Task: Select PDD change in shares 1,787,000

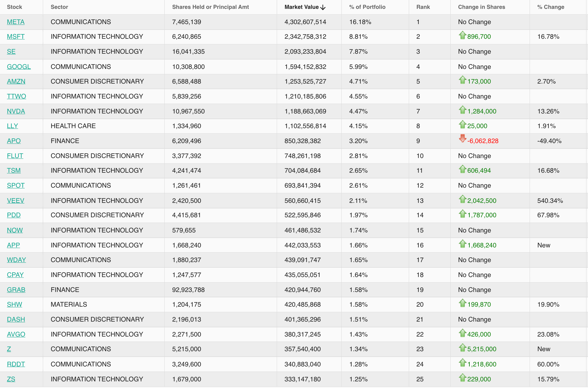Action: [482, 215]
